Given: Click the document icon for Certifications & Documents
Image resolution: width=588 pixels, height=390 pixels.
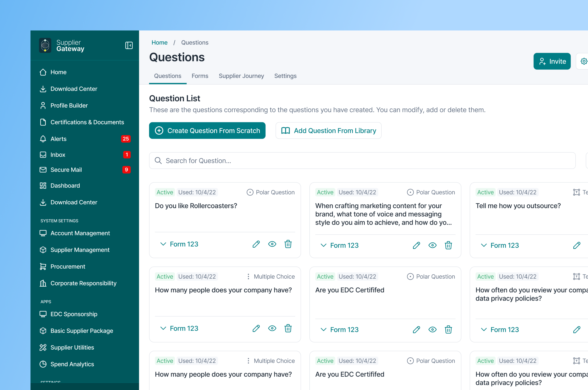Looking at the screenshot, I should (x=43, y=122).
